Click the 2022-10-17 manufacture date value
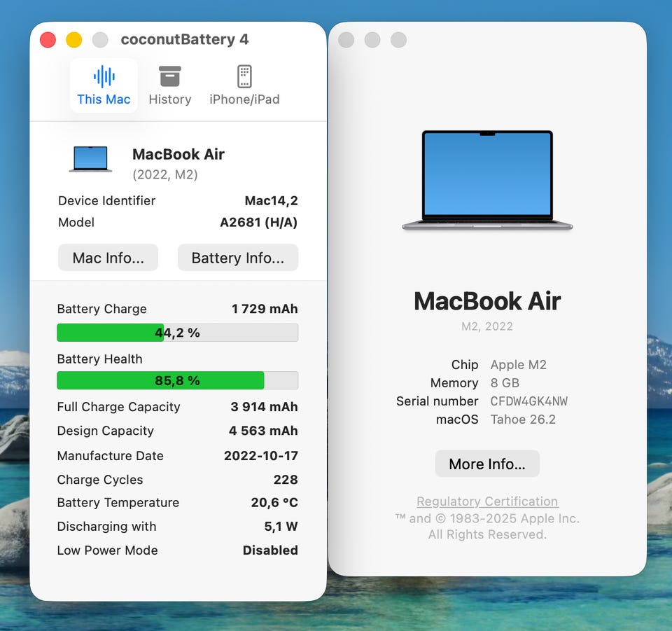 [x=261, y=455]
